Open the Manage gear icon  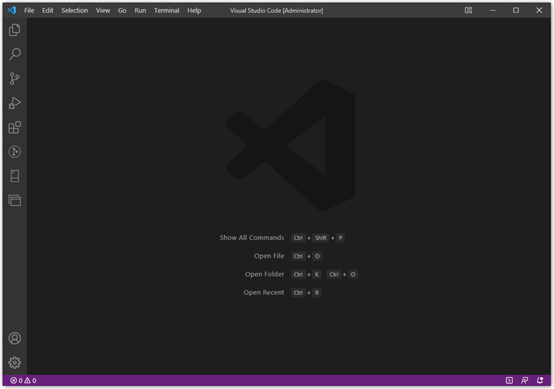click(14, 363)
